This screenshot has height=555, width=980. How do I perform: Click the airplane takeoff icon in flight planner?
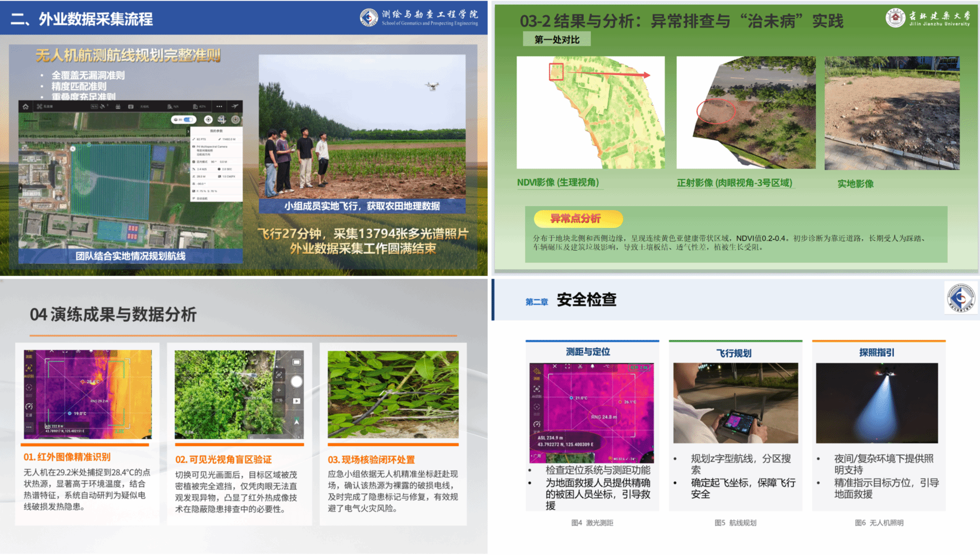[235, 107]
